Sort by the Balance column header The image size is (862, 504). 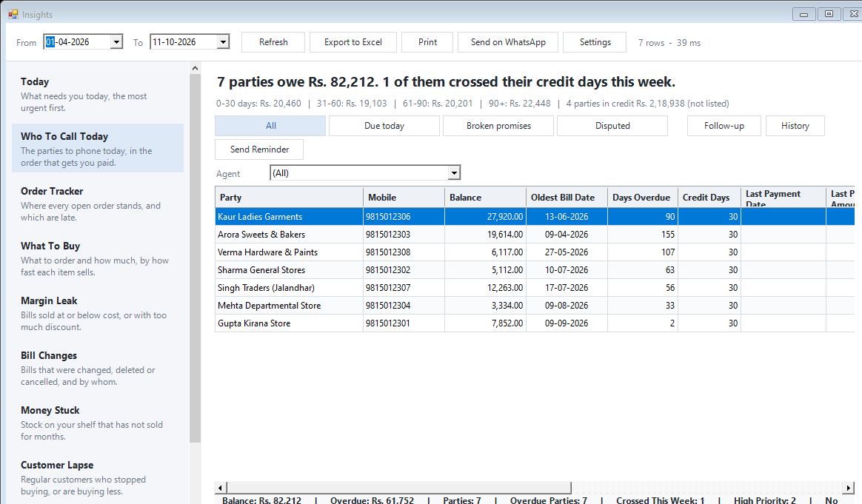[x=485, y=198]
